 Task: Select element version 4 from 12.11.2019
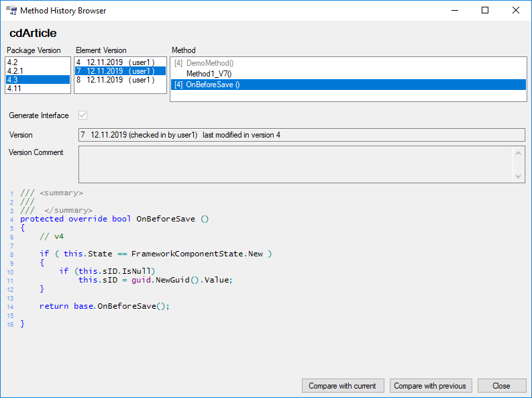120,62
